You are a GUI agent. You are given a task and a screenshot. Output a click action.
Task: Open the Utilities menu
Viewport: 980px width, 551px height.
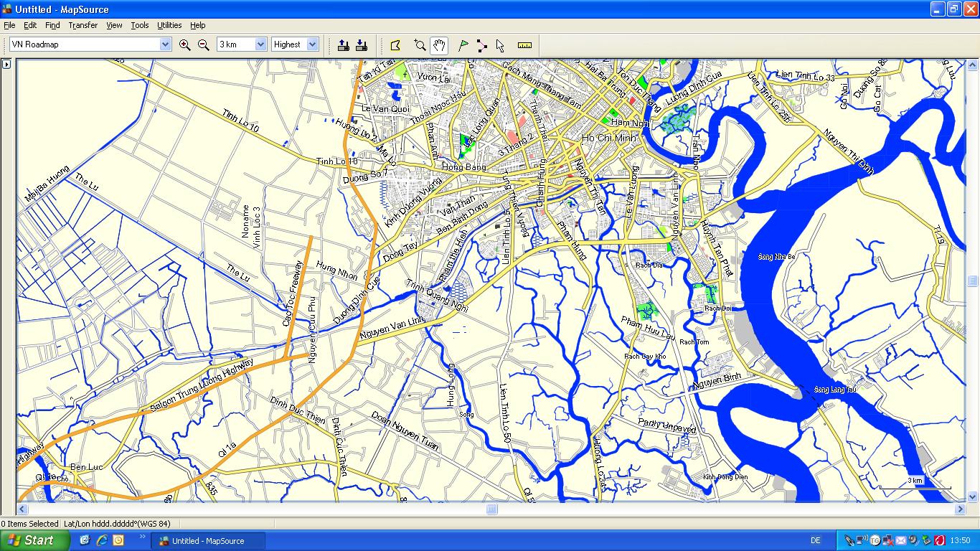[x=169, y=25]
